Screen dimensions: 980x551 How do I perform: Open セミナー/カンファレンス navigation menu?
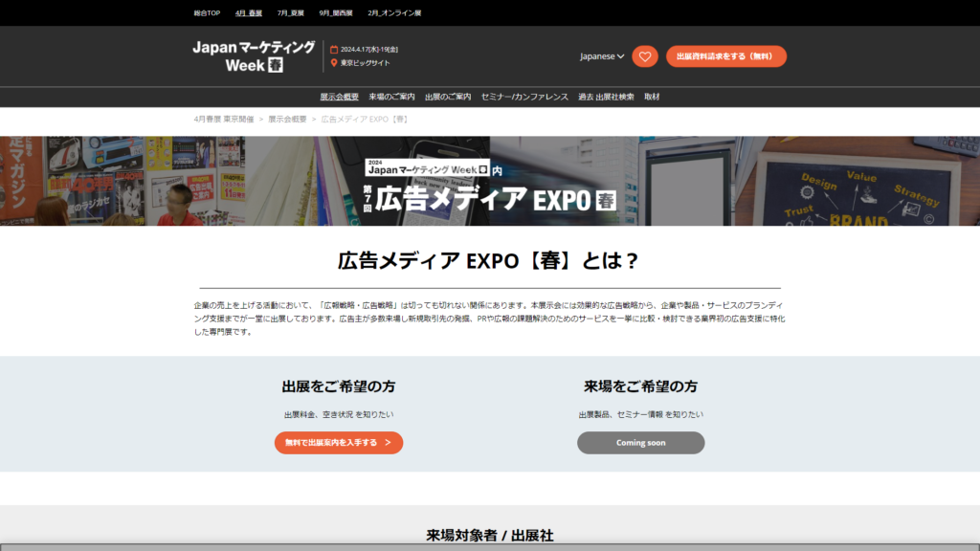[x=524, y=97]
